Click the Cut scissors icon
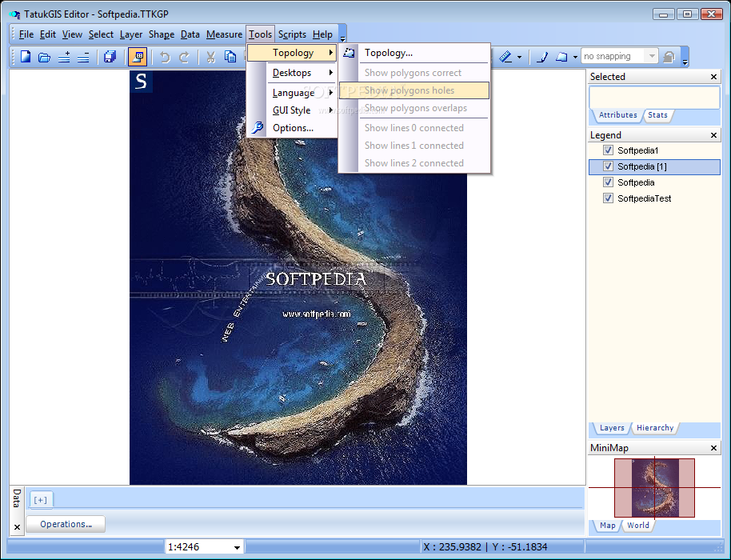Viewport: 731px width, 560px height. click(x=210, y=57)
